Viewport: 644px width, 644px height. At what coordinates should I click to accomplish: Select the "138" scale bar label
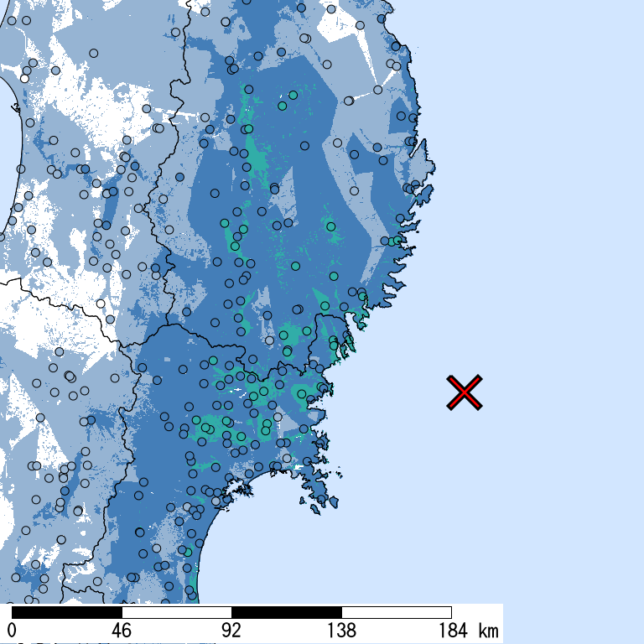tap(341, 631)
